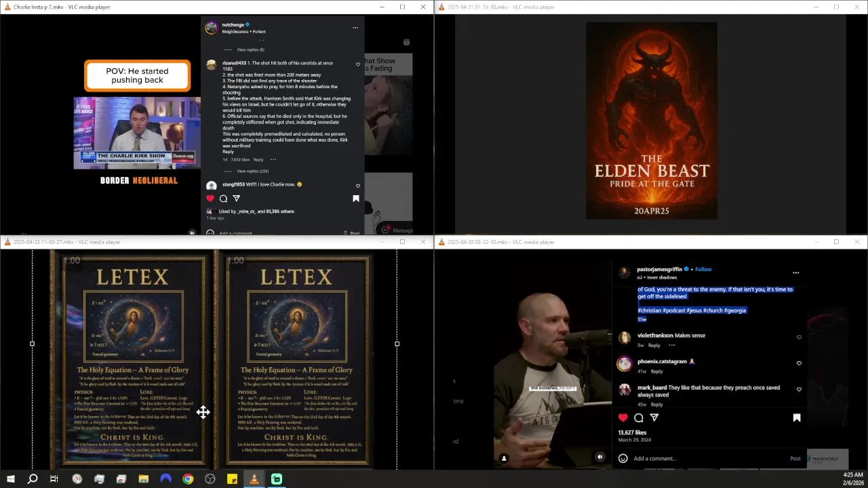Click the share arrow icon under notchxnge's post
The image size is (868, 488).
(x=236, y=199)
